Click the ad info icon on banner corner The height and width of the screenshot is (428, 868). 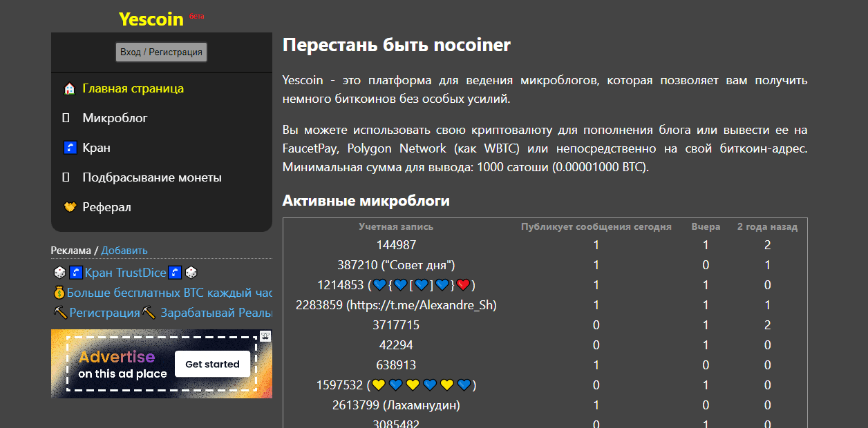pyautogui.click(x=265, y=336)
